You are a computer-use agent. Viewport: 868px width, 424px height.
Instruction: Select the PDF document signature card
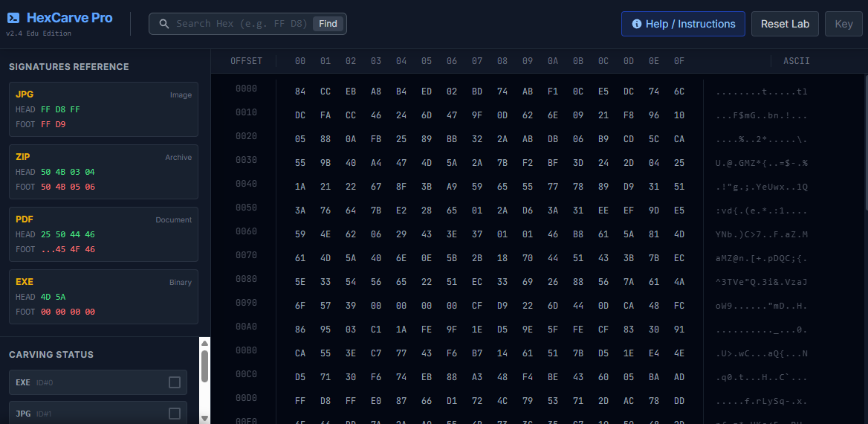[103, 234]
